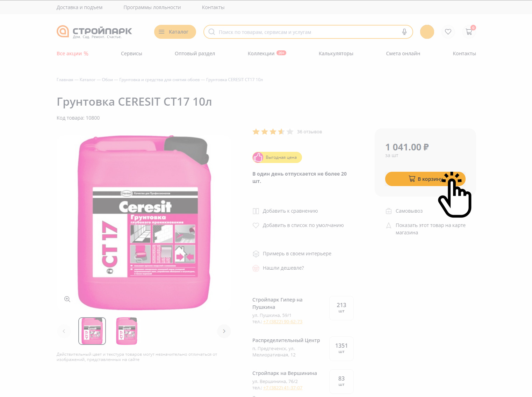Click the star rating of product
The image size is (532, 397).
(x=273, y=132)
